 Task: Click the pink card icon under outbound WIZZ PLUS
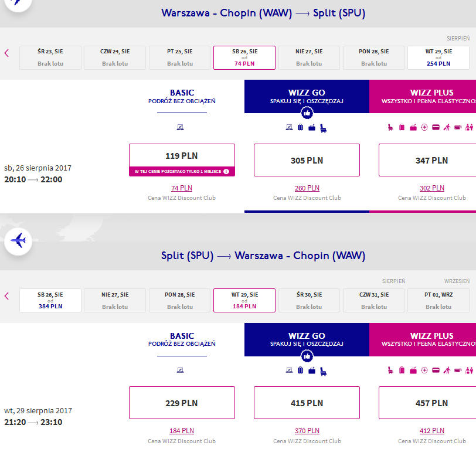tap(436, 127)
